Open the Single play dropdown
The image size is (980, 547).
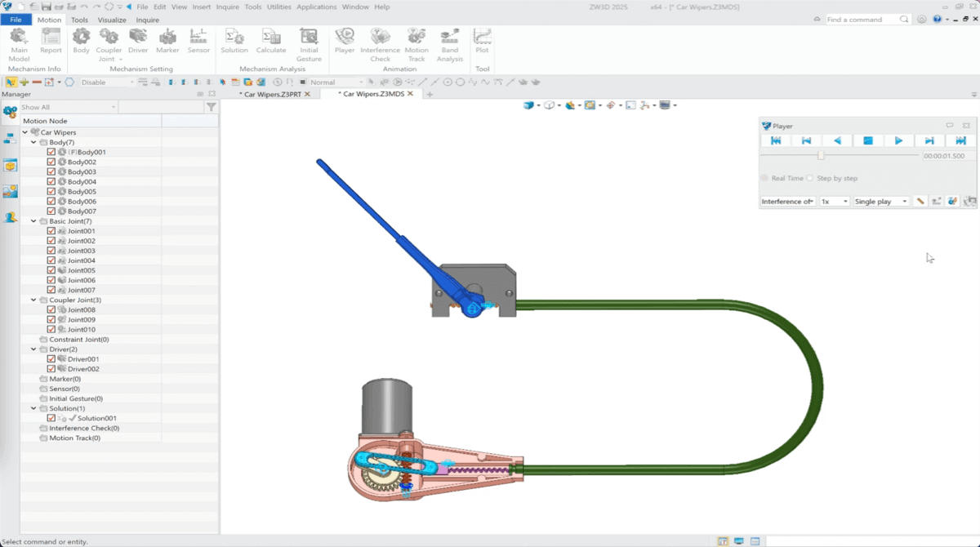pos(880,202)
